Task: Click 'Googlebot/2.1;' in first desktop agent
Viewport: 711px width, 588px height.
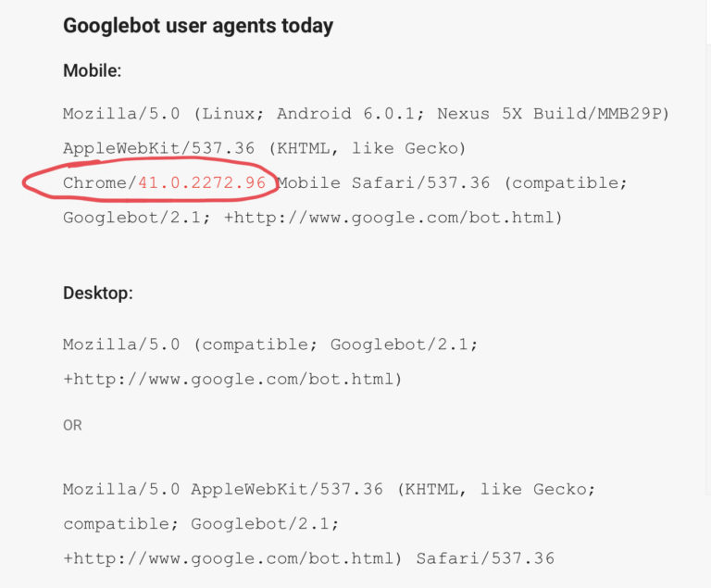Action: coord(404,344)
